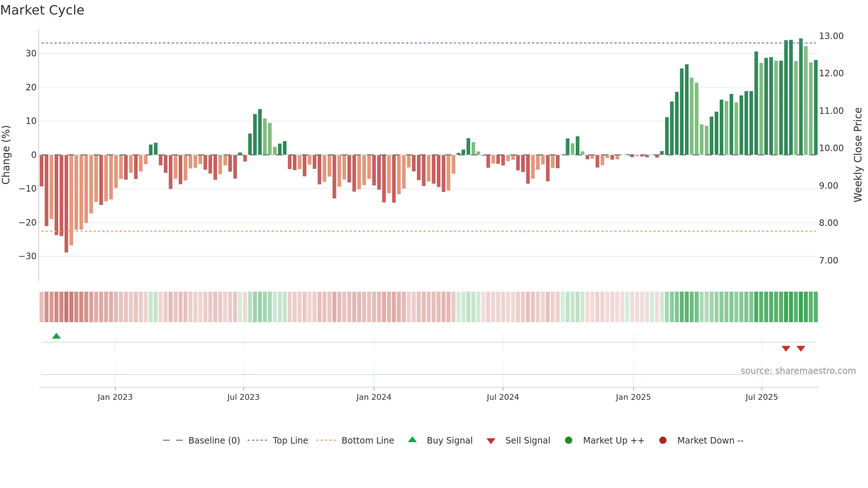Click the Change (%) axis title
Image resolution: width=868 pixels, height=488 pixels.
pyautogui.click(x=6, y=155)
